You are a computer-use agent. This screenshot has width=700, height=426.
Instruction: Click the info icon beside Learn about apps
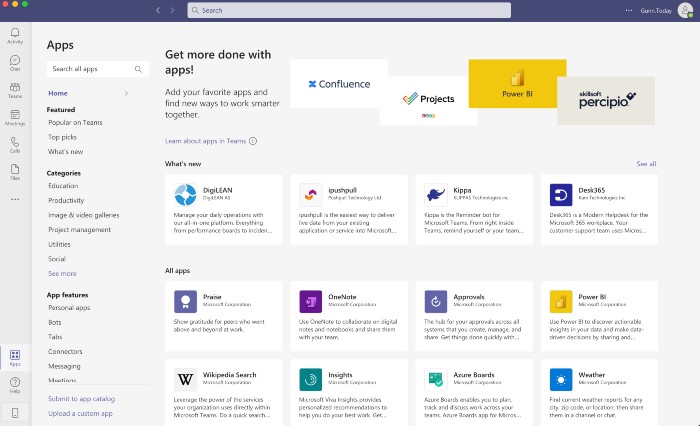[253, 141]
